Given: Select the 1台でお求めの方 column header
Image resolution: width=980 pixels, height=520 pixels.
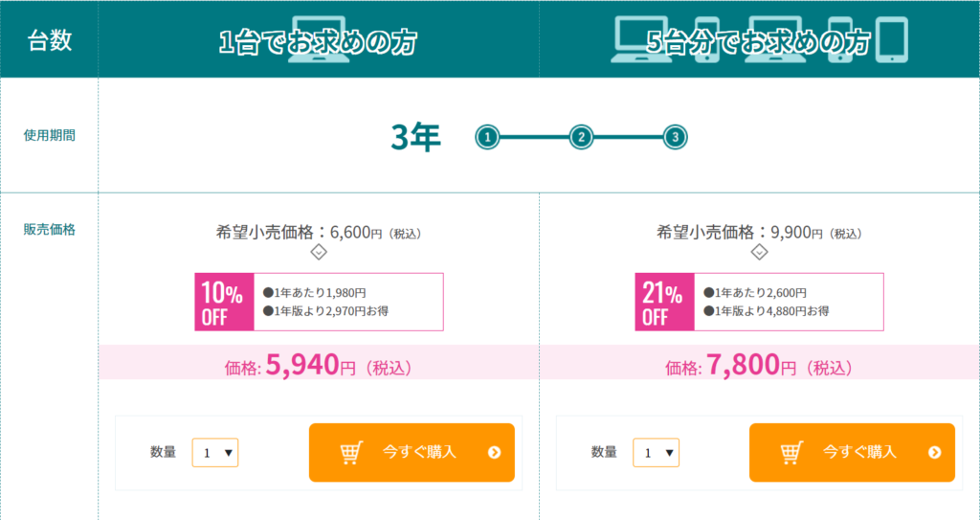Looking at the screenshot, I should 318,42.
